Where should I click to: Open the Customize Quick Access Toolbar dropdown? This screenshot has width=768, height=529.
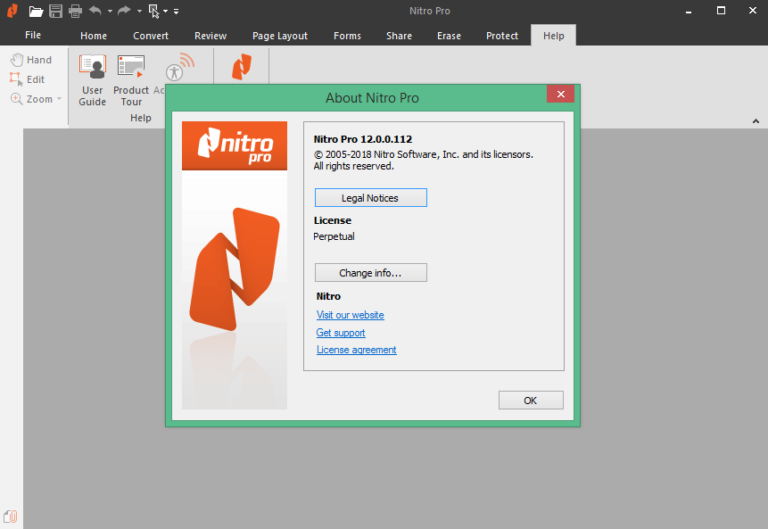pos(176,12)
